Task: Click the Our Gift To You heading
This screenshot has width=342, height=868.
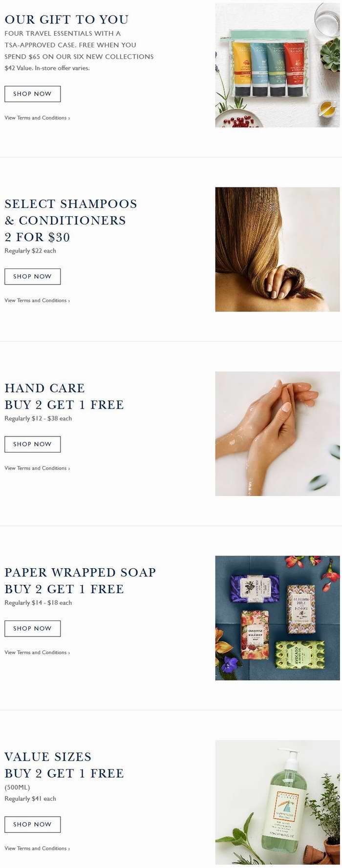Action: (x=66, y=20)
